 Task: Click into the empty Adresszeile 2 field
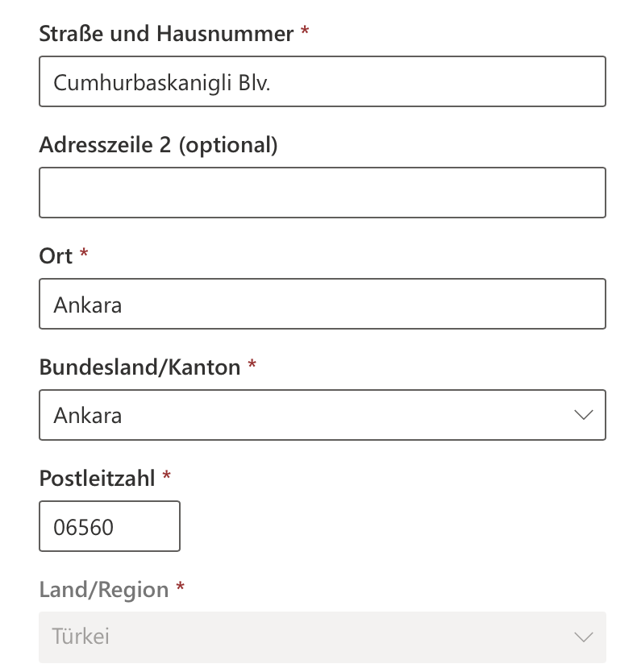pos(323,193)
